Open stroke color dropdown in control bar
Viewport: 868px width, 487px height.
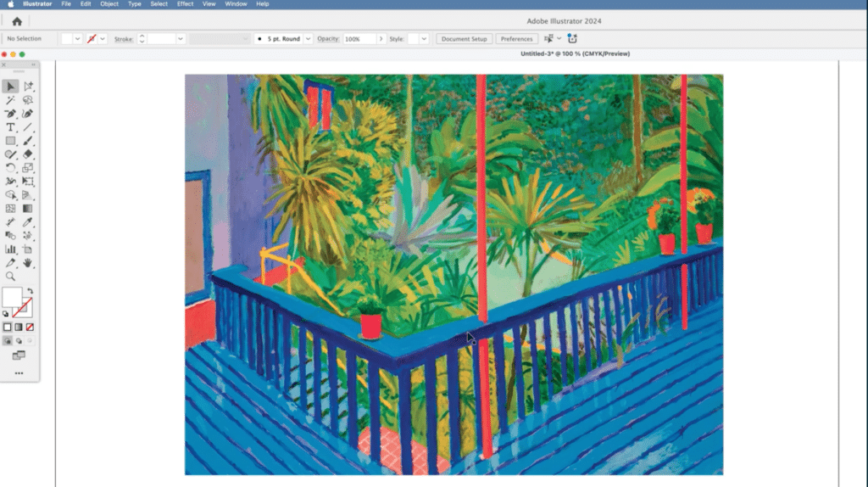[x=103, y=39]
